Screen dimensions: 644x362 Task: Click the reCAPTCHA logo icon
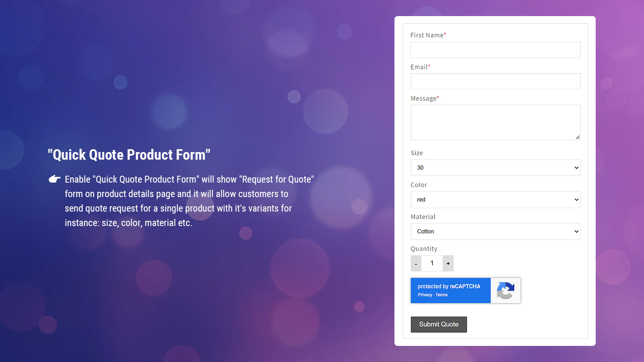[506, 290]
